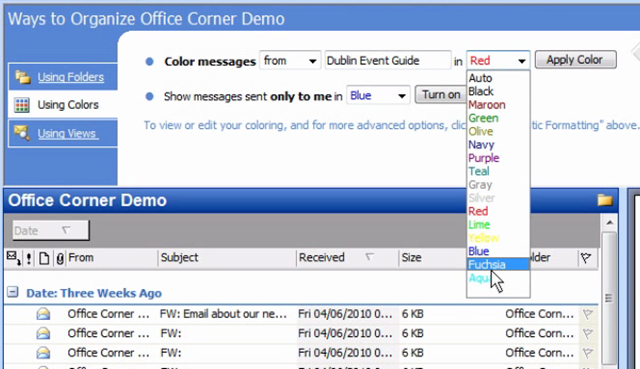Choose Green from the color list
Viewport: 640px width, 369px height.
pos(498,118)
